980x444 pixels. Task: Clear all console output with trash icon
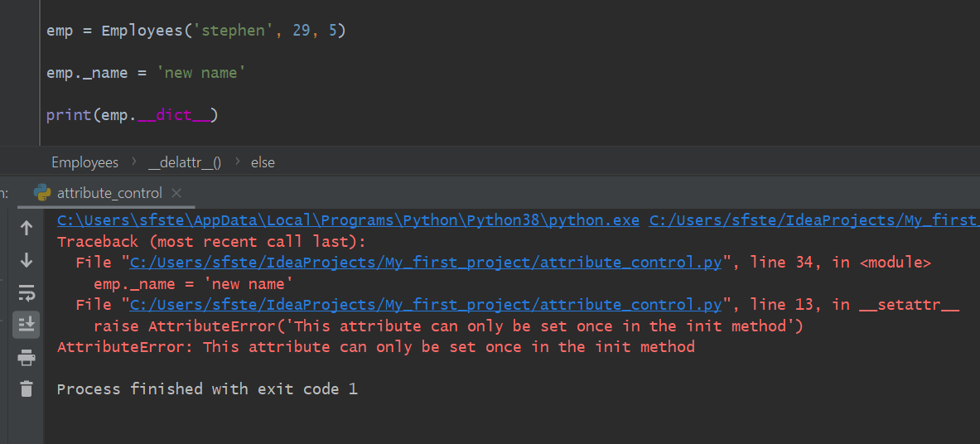pos(27,388)
